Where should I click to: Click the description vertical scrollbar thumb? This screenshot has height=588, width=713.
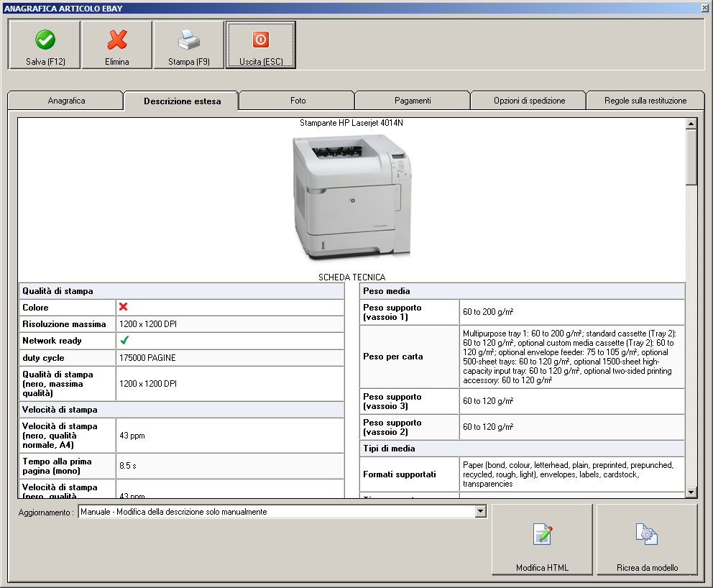point(691,157)
